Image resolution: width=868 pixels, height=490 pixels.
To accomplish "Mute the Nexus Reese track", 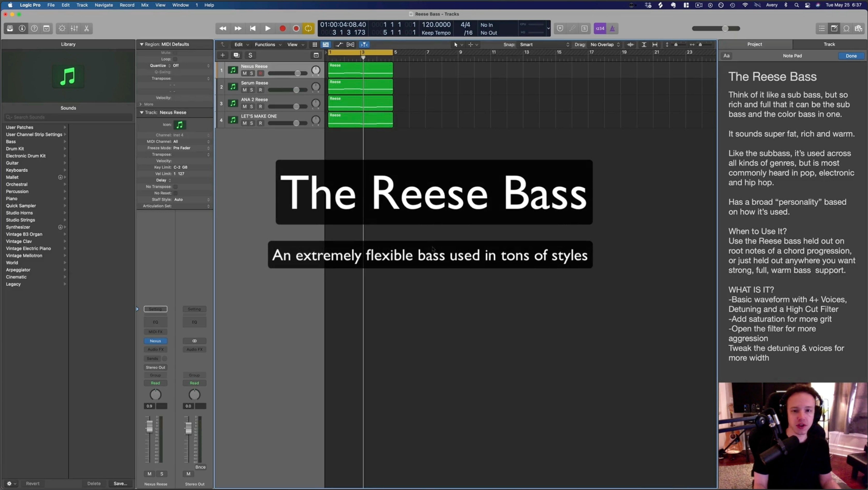I will tap(245, 73).
